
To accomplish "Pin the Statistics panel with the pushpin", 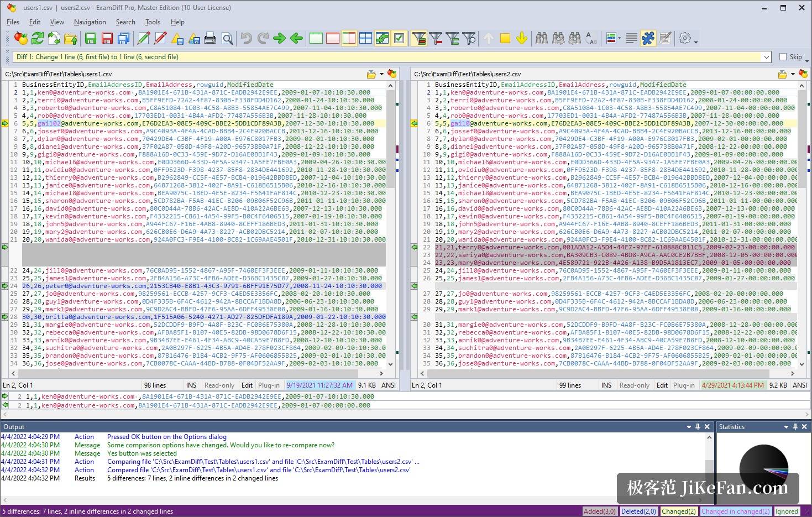I will tap(795, 427).
